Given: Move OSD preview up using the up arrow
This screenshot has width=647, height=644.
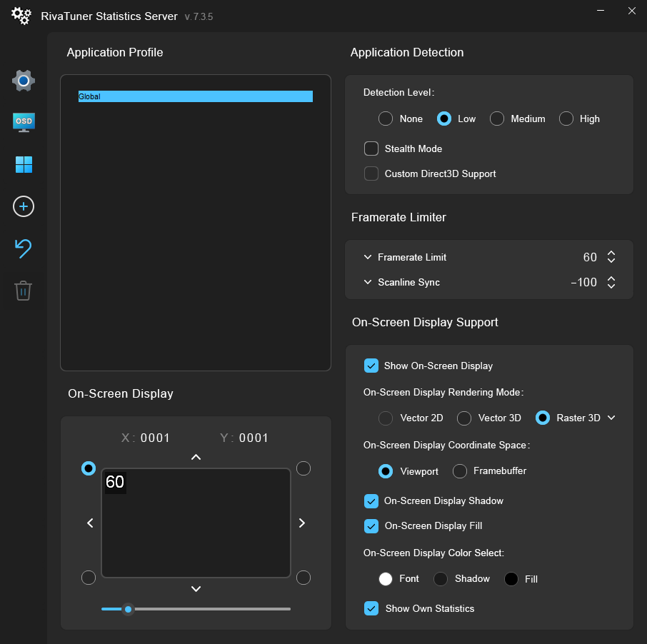Looking at the screenshot, I should click(195, 457).
